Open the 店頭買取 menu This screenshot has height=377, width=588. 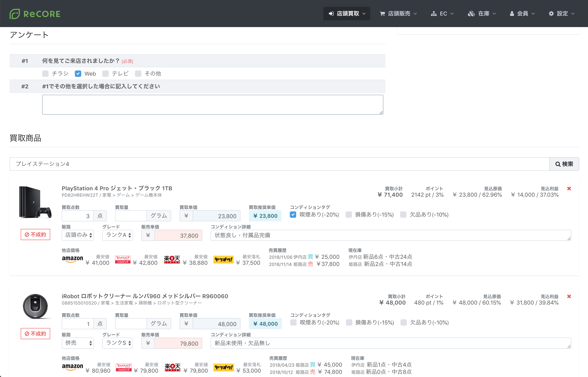point(347,14)
